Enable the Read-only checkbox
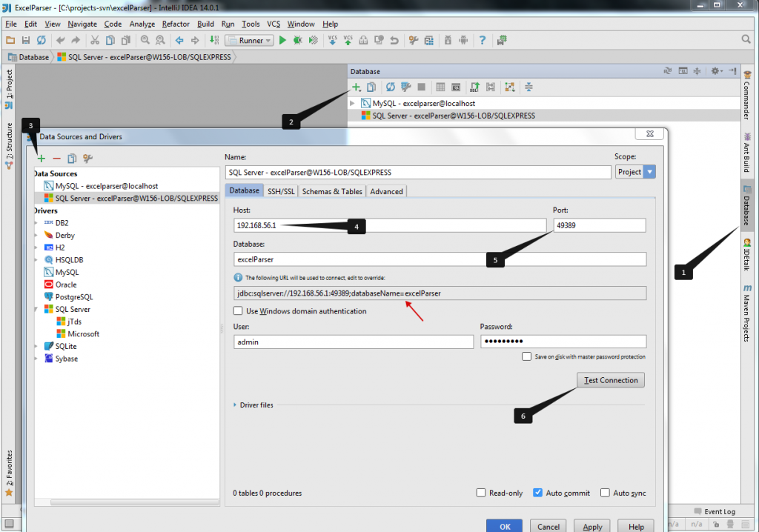The image size is (759, 532). tap(481, 493)
